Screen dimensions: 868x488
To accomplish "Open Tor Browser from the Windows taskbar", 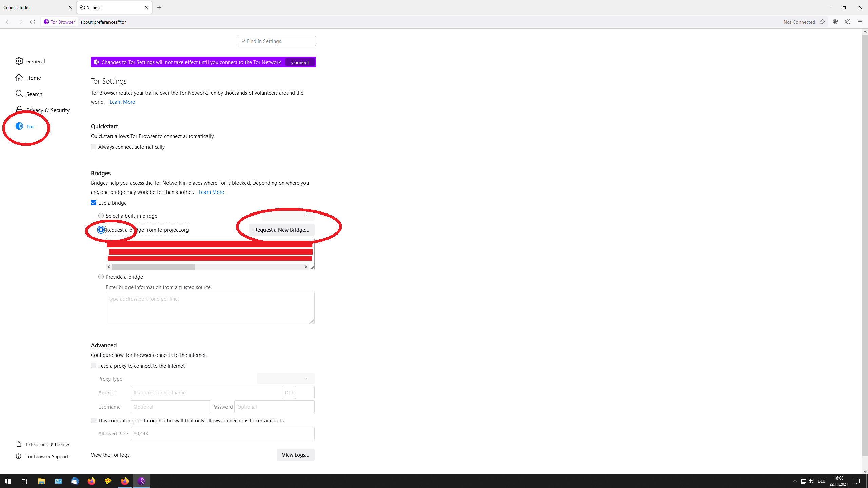I will (141, 481).
